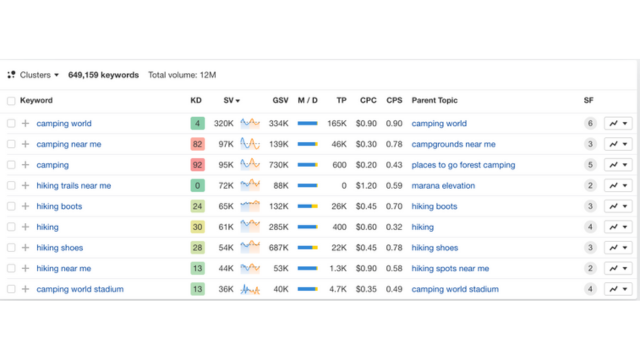
Task: Click SF count 6 badge for camping world
Action: [x=590, y=123]
